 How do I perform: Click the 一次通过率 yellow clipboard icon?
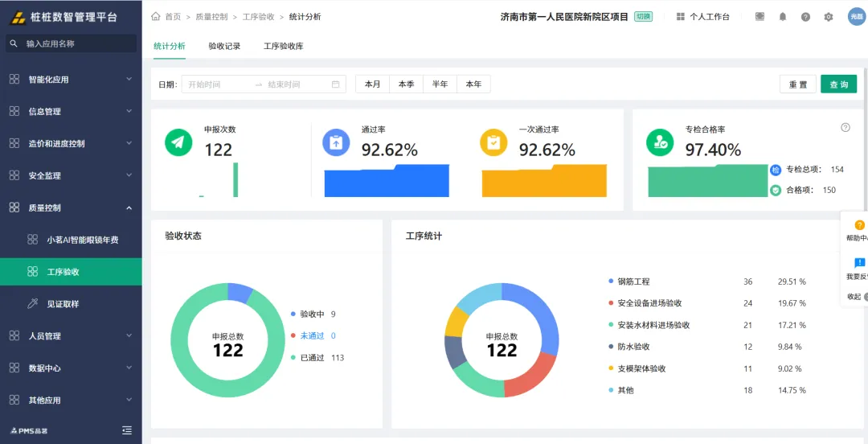pyautogui.click(x=493, y=142)
